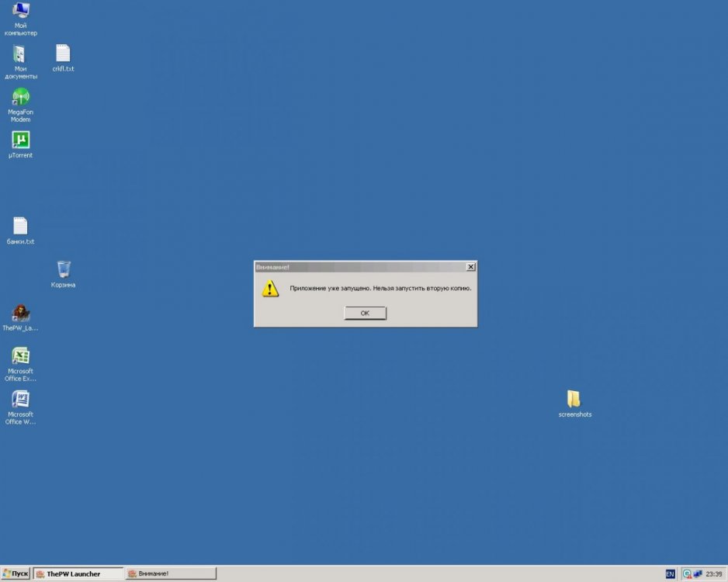This screenshot has width=728, height=582.
Task: Open the crkfl.txt text file
Action: pyautogui.click(x=63, y=54)
